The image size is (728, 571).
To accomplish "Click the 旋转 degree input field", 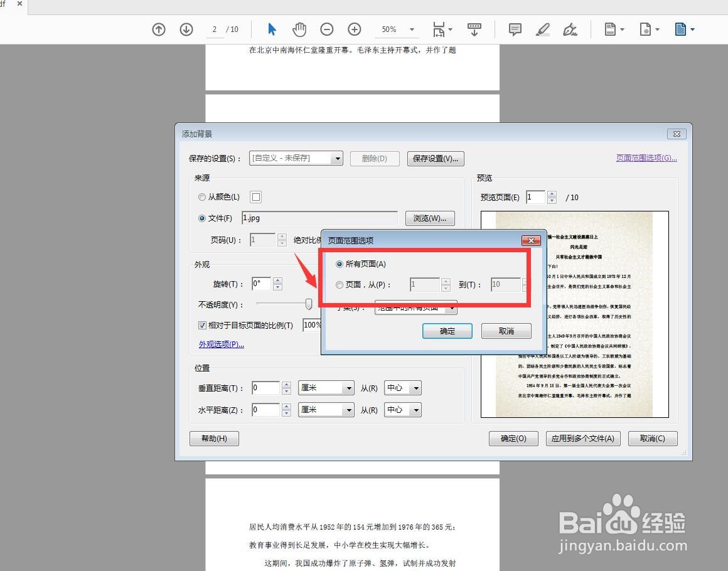I will tap(262, 284).
